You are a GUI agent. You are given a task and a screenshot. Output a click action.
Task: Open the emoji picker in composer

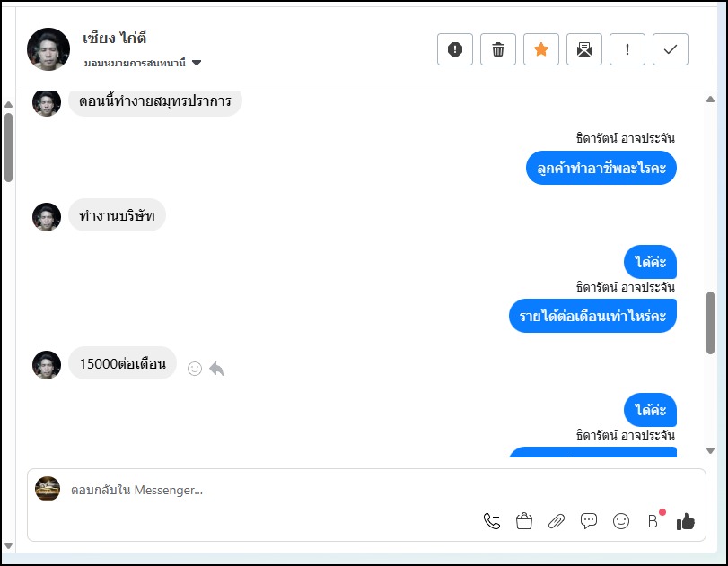point(621,520)
